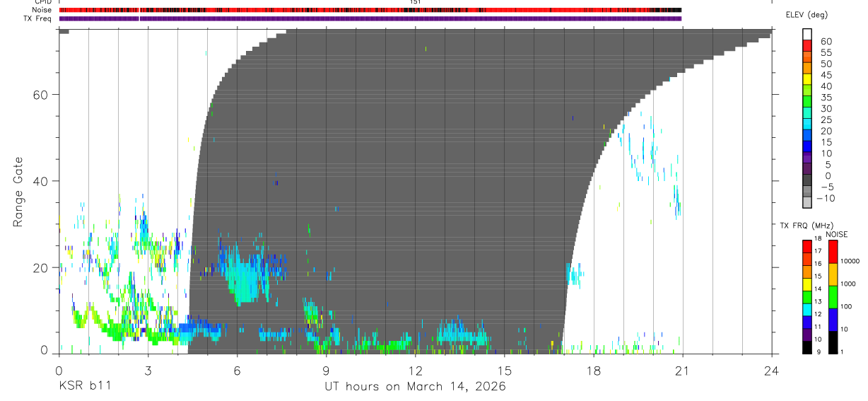Click the cyan 20–25 swatch in ELEV colorbar
Viewport: 868px width, 401px height.
pos(807,124)
